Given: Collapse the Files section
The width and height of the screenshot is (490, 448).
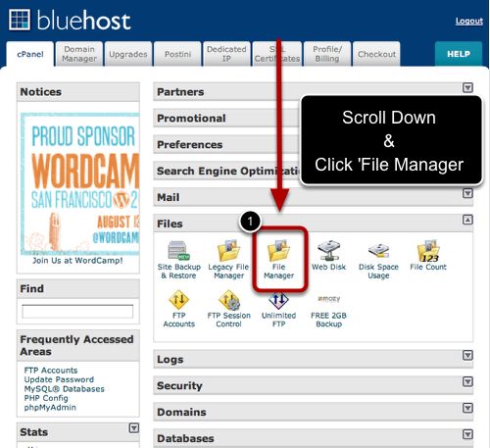Looking at the screenshot, I should click(x=467, y=220).
